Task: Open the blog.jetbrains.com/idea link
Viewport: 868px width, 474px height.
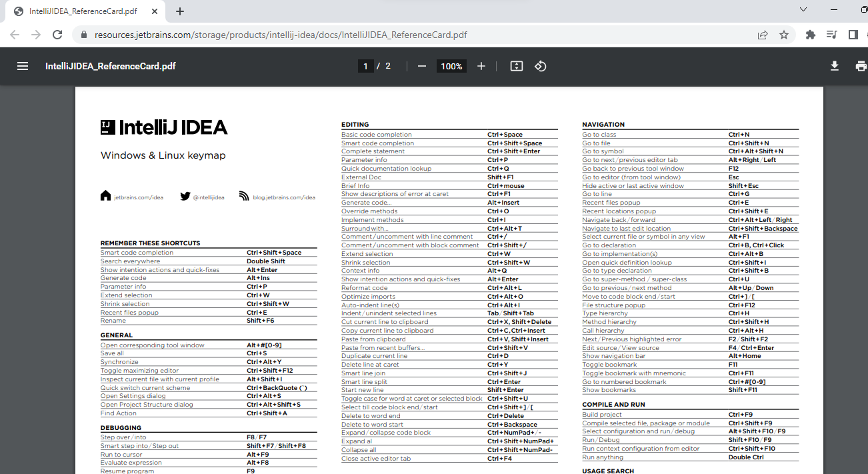Action: [x=284, y=197]
